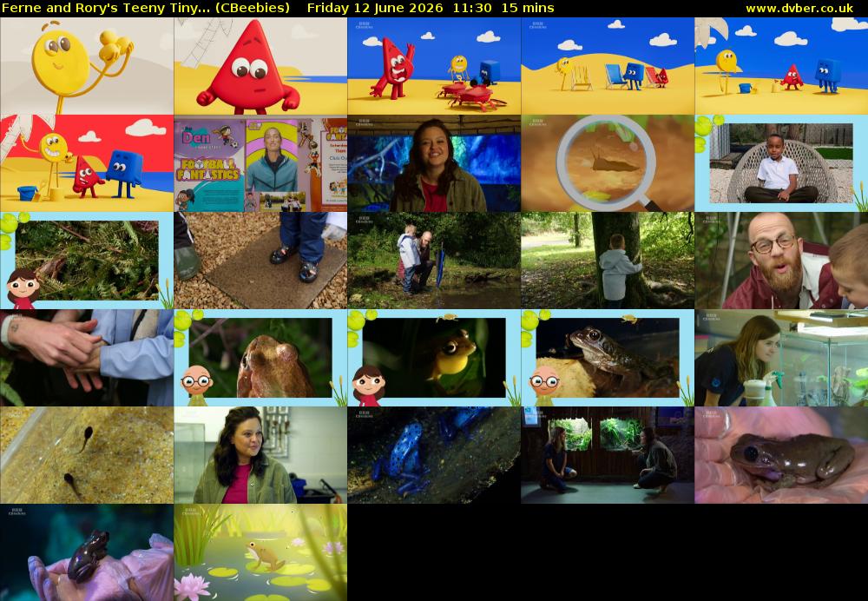868x601 pixels.
Task: Select the dark frog on purple glove thumbnail
Action: [x=87, y=552]
